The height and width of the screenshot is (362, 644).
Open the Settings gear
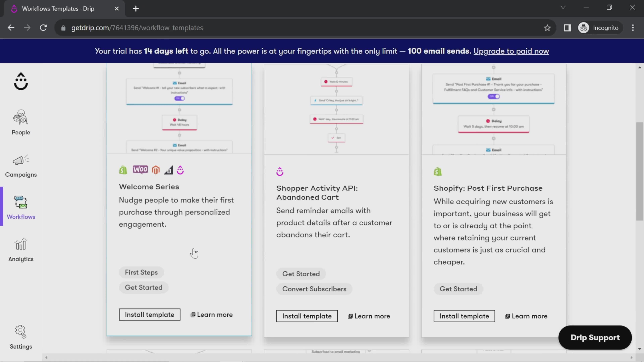(x=21, y=337)
